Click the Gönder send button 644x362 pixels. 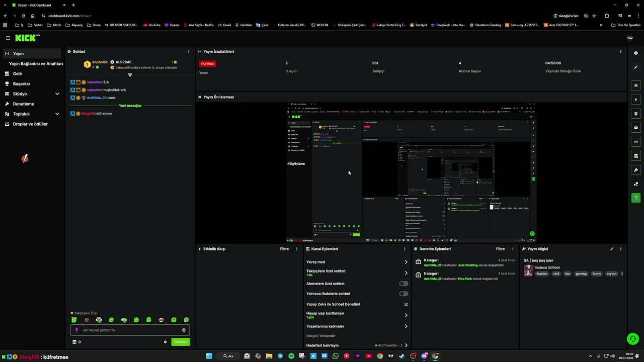[x=180, y=342]
